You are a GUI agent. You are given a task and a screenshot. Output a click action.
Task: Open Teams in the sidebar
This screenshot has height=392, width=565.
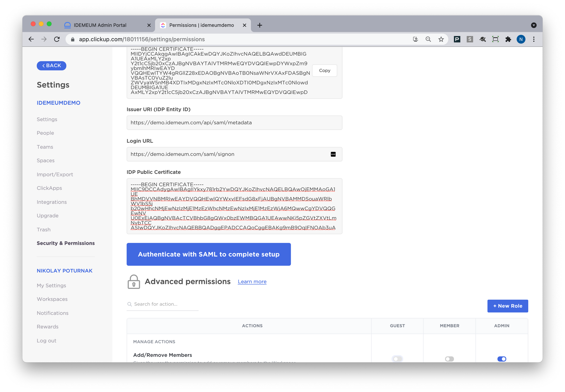pos(45,147)
